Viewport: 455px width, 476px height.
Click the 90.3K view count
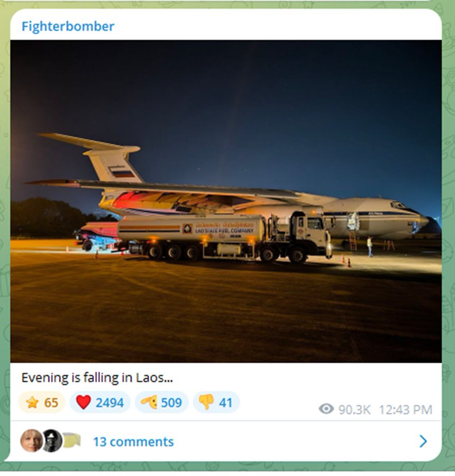[354, 410]
